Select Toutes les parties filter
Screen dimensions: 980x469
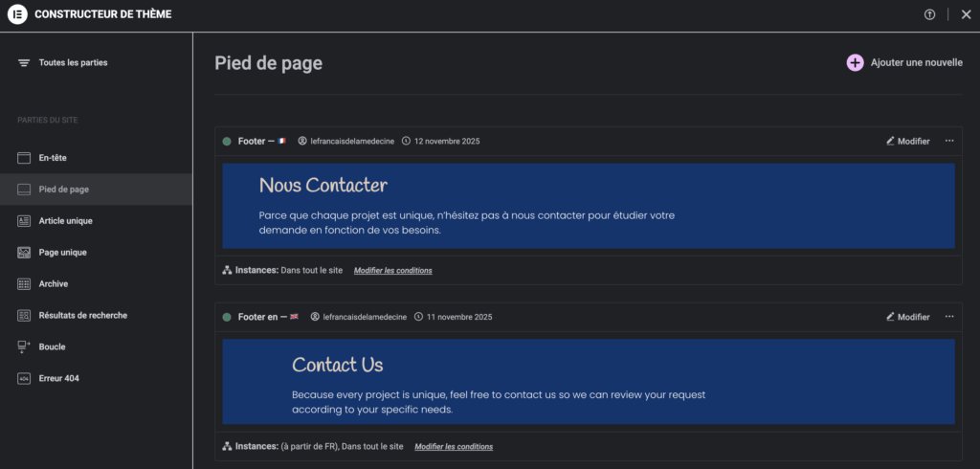coord(73,62)
